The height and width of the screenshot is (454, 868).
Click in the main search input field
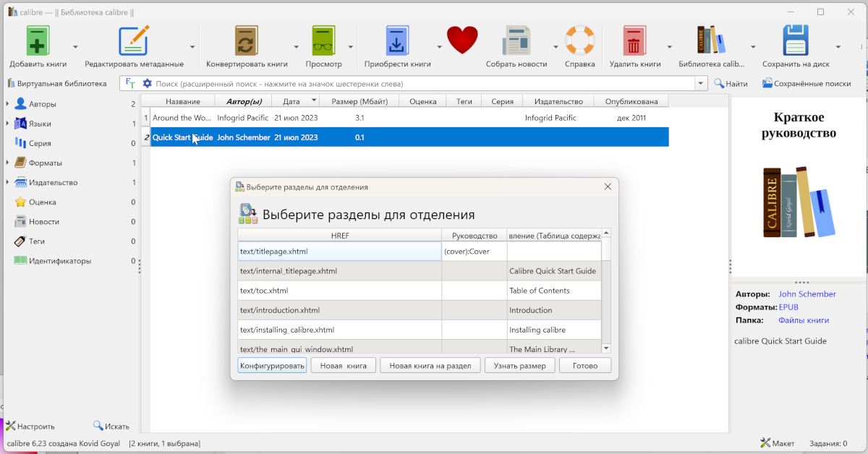[423, 83]
